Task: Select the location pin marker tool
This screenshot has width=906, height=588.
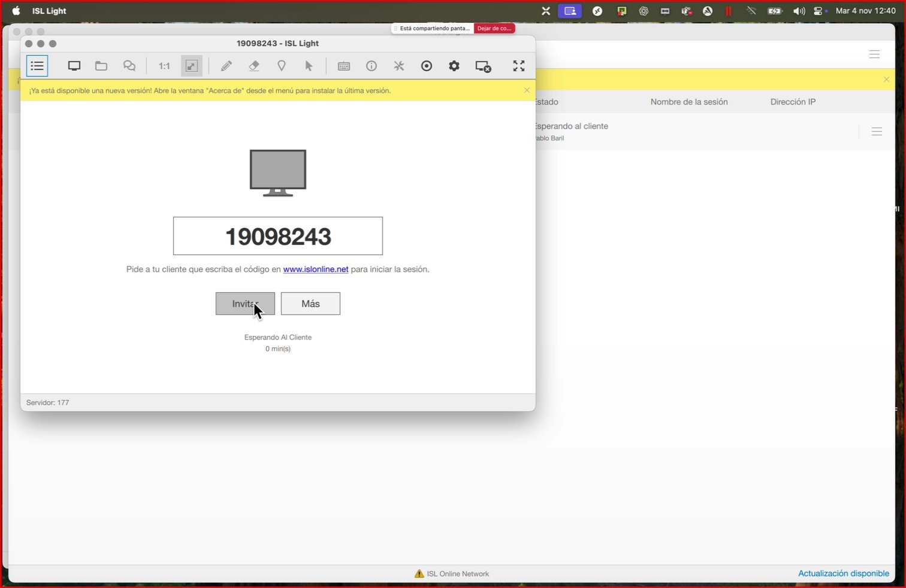Action: click(282, 66)
